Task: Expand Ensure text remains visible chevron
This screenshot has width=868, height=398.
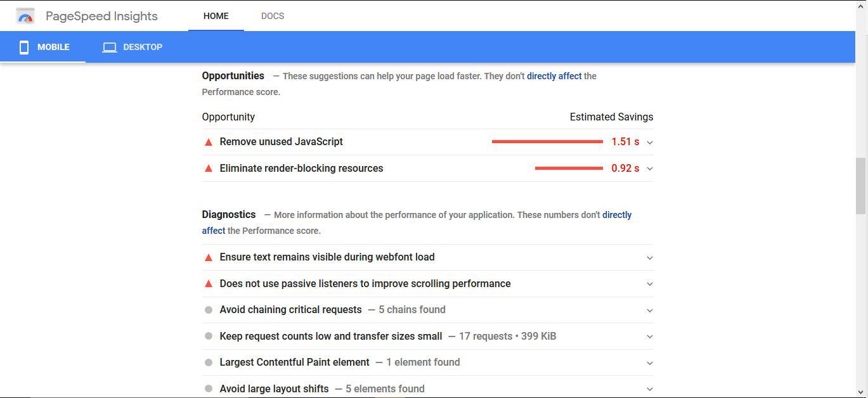Action: (649, 258)
